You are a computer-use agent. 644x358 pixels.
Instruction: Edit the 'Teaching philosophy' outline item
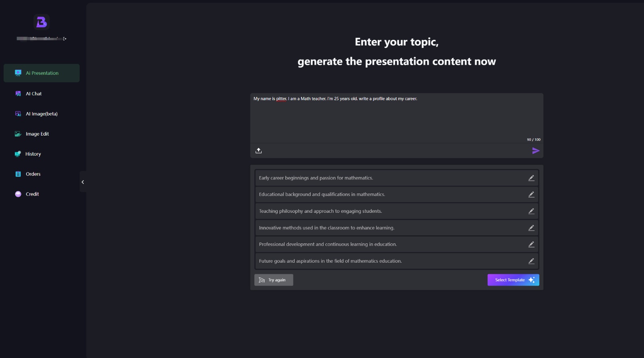pos(531,211)
